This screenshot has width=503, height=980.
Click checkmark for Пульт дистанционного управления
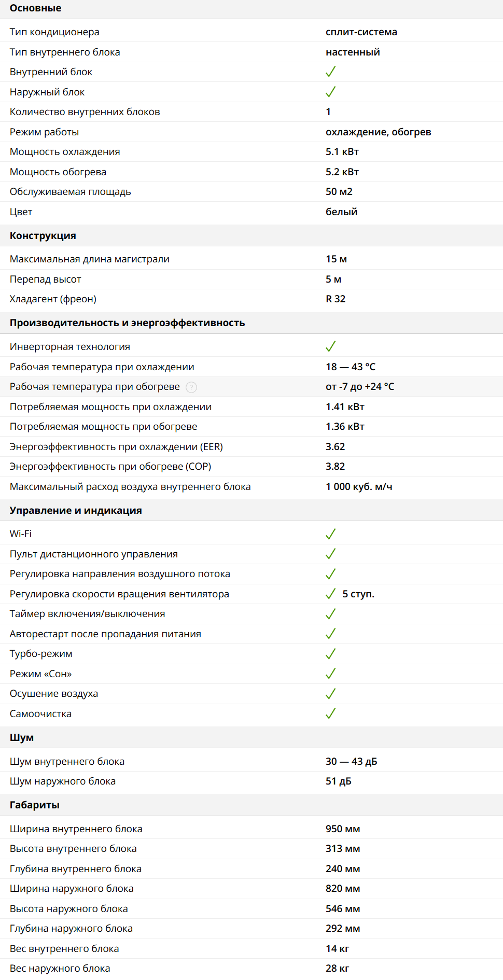point(330,554)
